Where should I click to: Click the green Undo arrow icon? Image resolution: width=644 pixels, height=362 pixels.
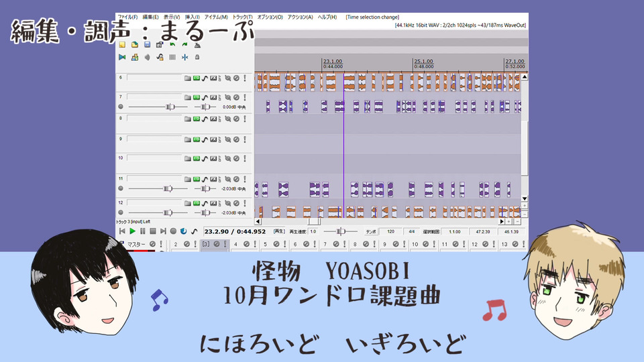[x=172, y=45]
